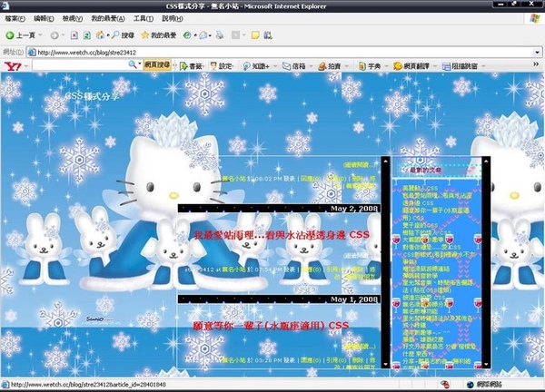Open the Back button history dropdown arrow
This screenshot has height=392, width=545.
[x=40, y=35]
